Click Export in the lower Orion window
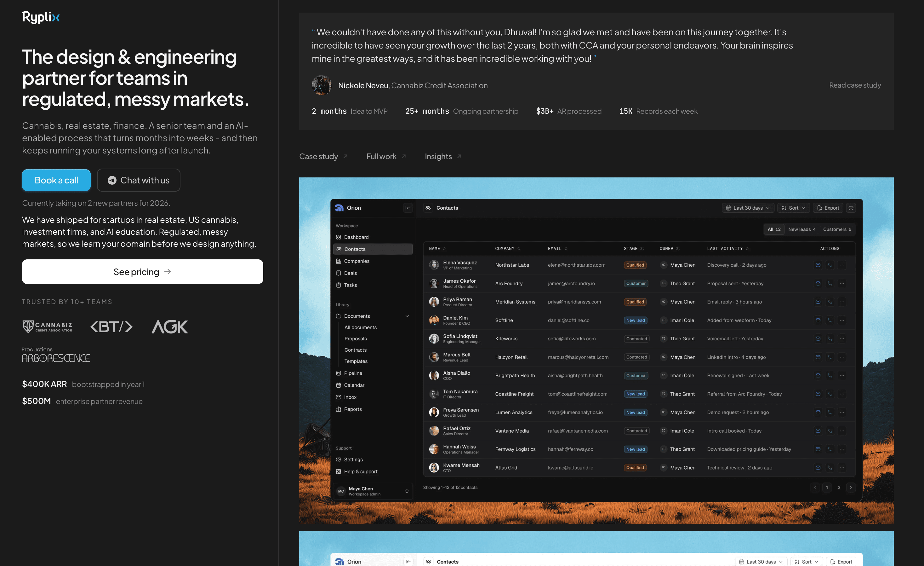Image resolution: width=924 pixels, height=566 pixels. coord(841,562)
